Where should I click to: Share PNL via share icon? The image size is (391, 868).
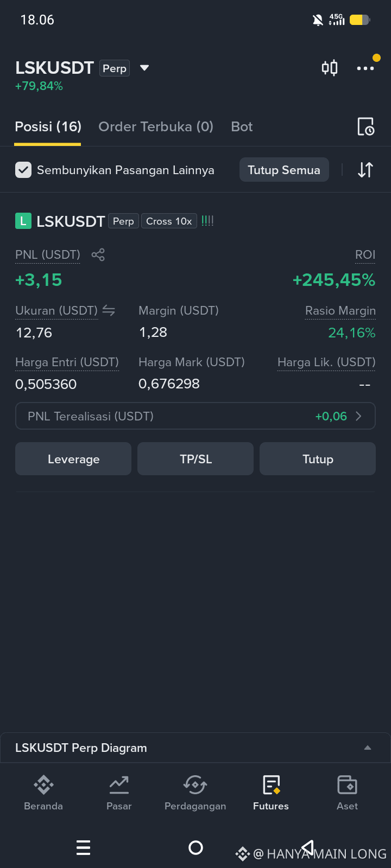click(98, 254)
